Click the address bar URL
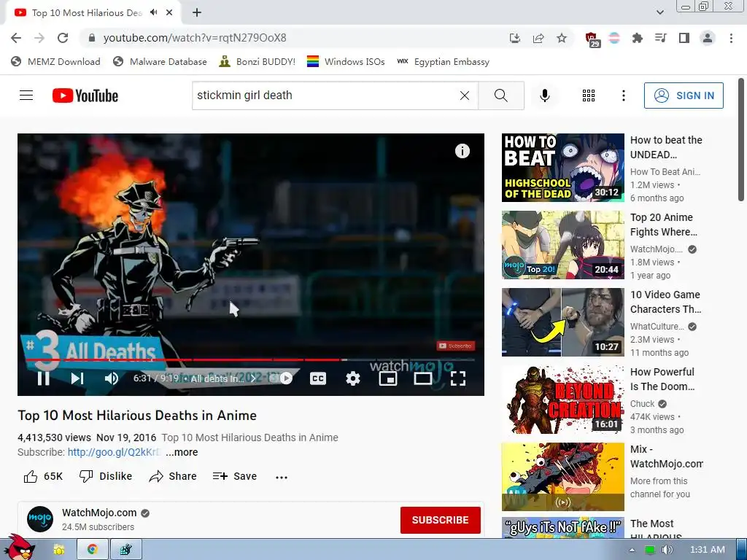Image resolution: width=747 pixels, height=560 pixels. click(x=195, y=38)
